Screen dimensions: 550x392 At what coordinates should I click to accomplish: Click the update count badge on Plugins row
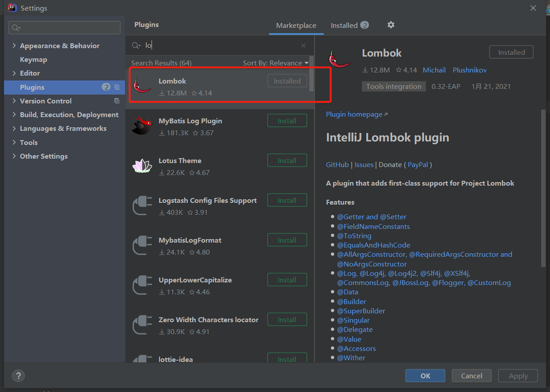(106, 87)
